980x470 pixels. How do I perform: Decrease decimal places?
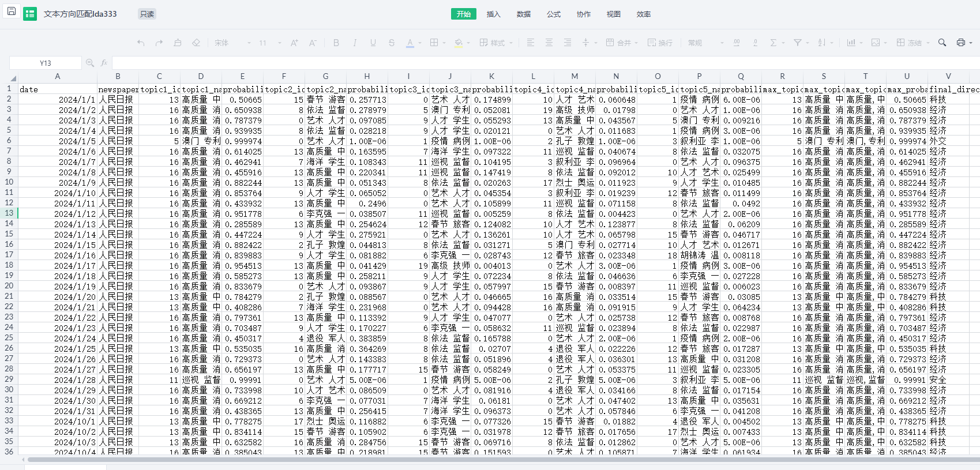point(755,43)
